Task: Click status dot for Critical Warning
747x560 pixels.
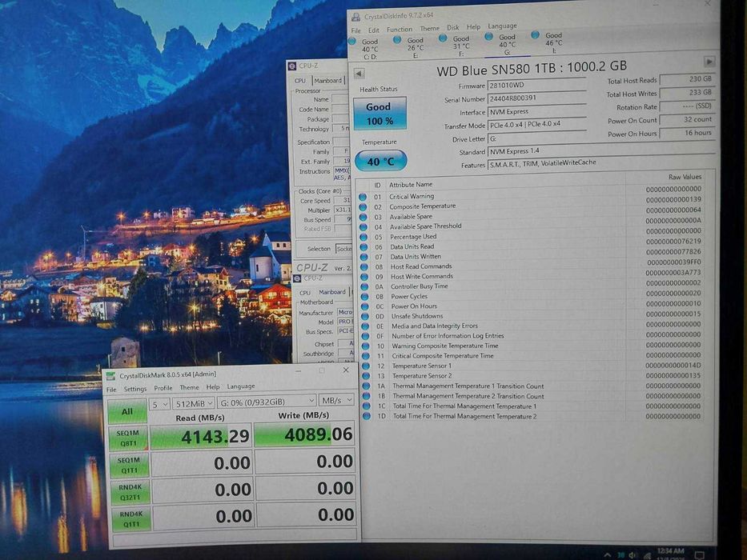Action: (363, 197)
